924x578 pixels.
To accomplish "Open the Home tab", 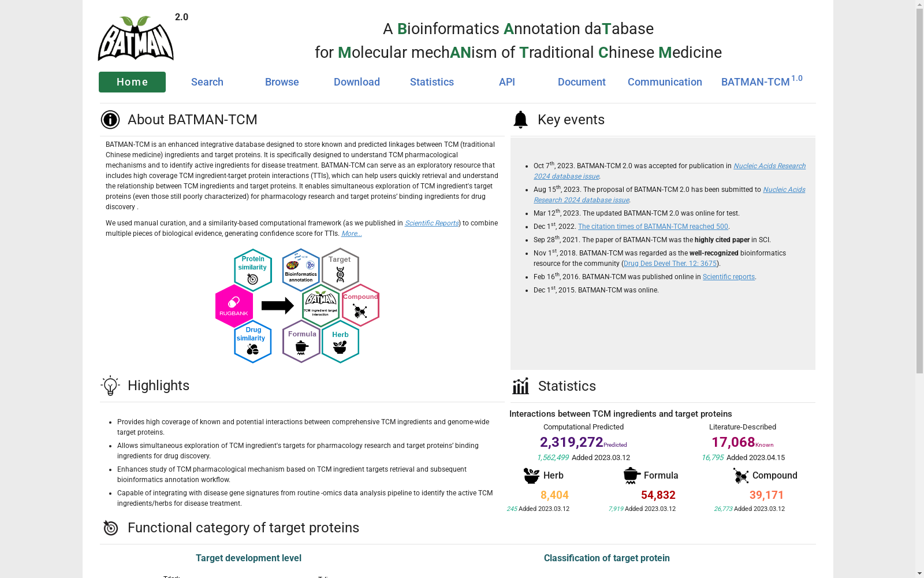I will click(132, 82).
